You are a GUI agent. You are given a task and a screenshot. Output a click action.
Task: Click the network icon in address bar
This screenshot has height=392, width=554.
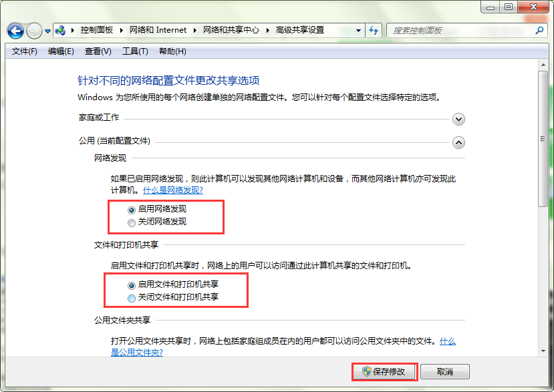click(x=61, y=31)
